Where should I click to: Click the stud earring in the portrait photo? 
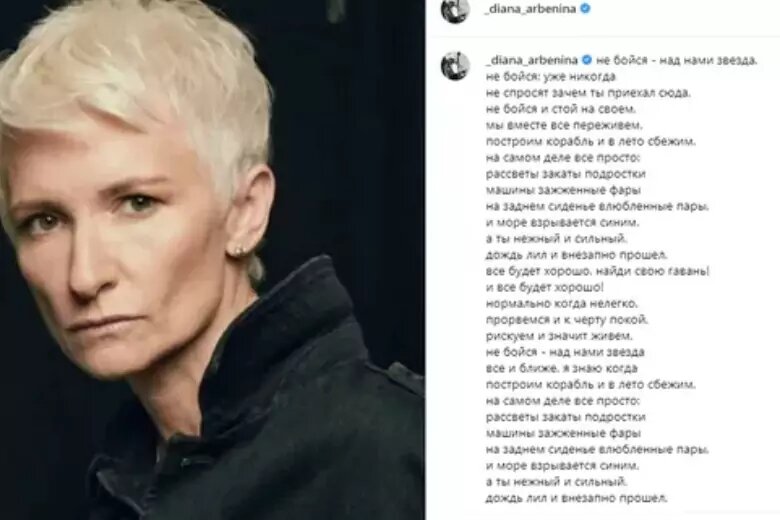point(238,247)
